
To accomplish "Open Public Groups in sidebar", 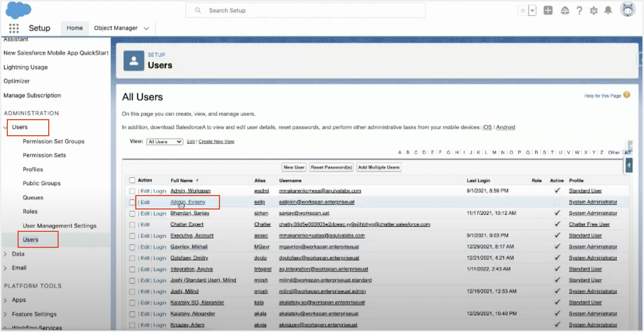I will point(41,183).
